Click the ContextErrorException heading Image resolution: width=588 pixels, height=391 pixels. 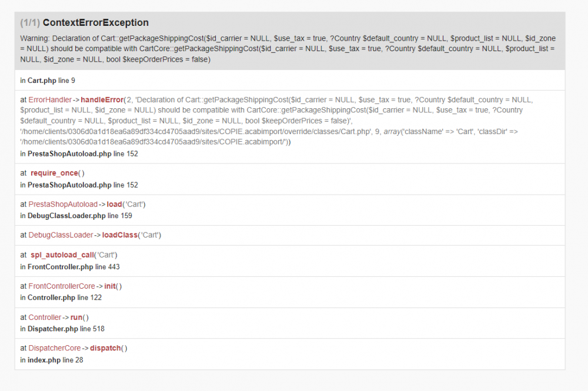point(96,23)
